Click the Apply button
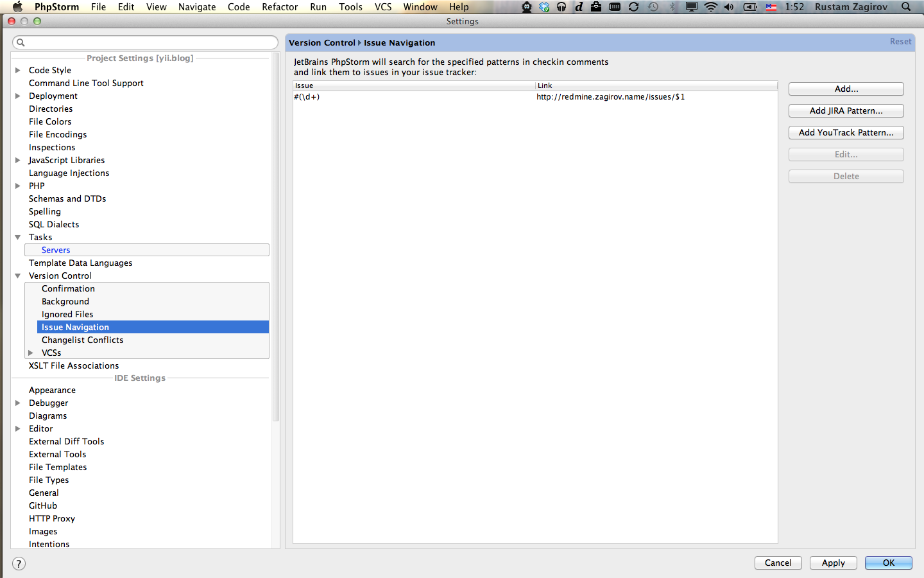This screenshot has width=924, height=578. (834, 563)
